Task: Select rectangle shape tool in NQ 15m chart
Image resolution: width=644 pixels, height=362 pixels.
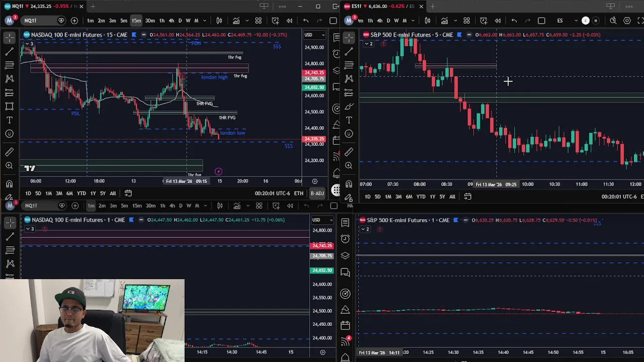Action: click(9, 106)
